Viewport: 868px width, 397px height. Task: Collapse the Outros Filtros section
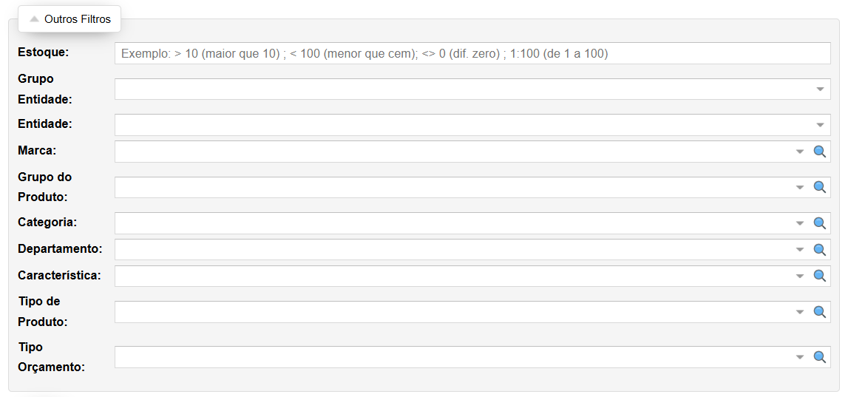click(x=70, y=19)
